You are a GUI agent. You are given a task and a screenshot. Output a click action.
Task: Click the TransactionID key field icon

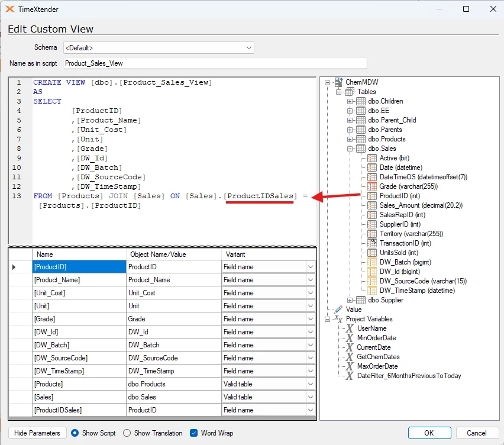[372, 243]
